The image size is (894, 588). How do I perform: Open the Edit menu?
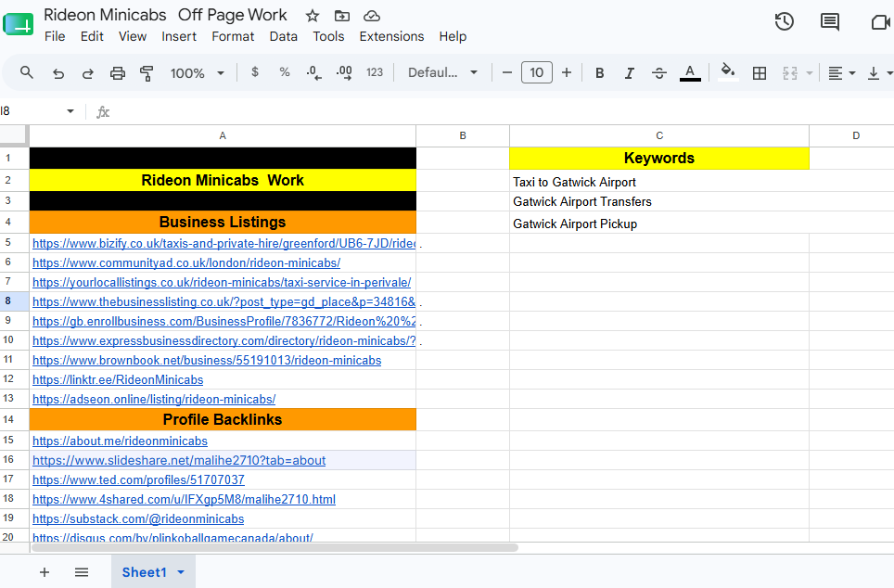tap(92, 36)
